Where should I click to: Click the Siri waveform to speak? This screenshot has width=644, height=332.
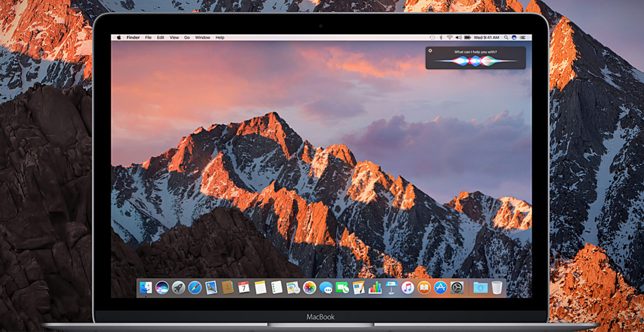point(475,61)
